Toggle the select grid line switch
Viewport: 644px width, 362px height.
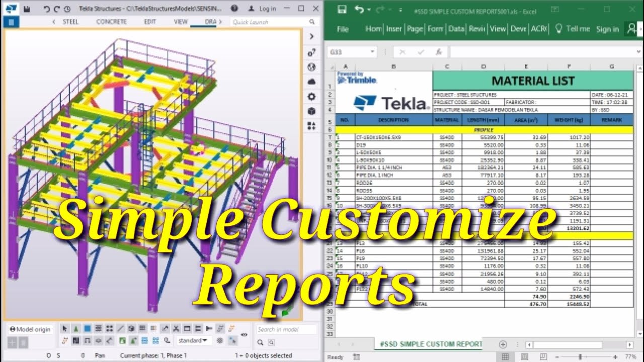(120, 329)
